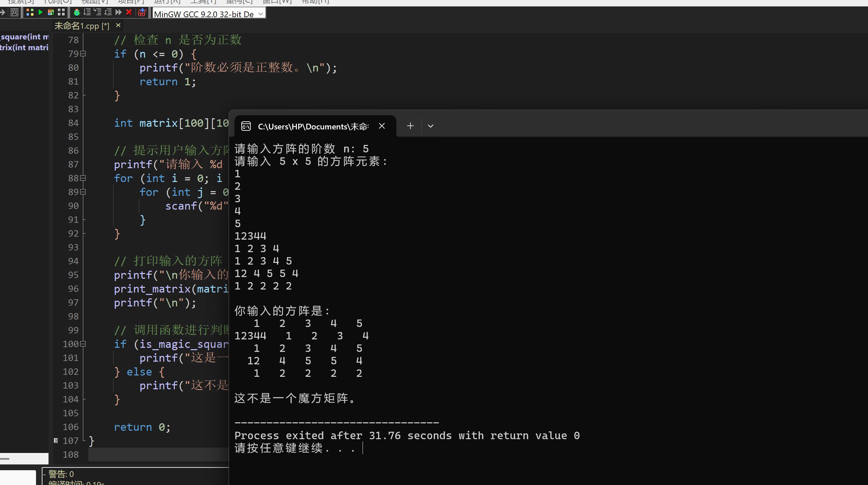Open the MinGW GCC compiler set dropdown
Viewport: 868px width, 485px height.
(260, 14)
